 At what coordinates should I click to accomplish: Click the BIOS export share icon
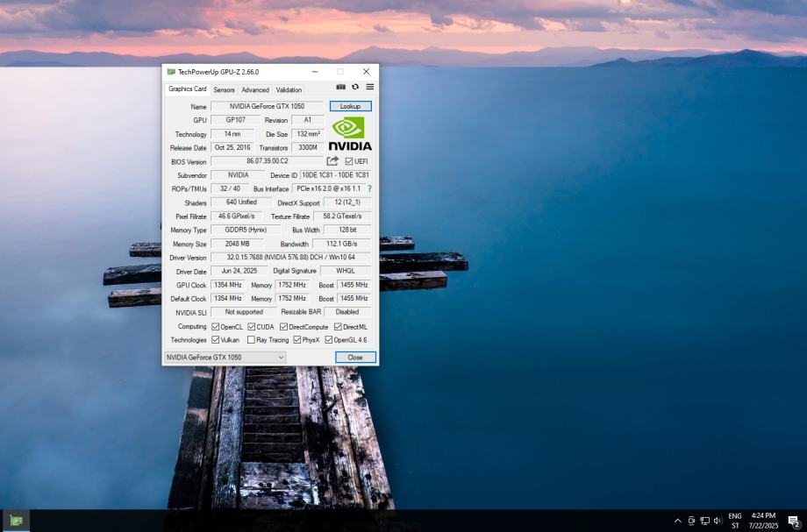(332, 161)
